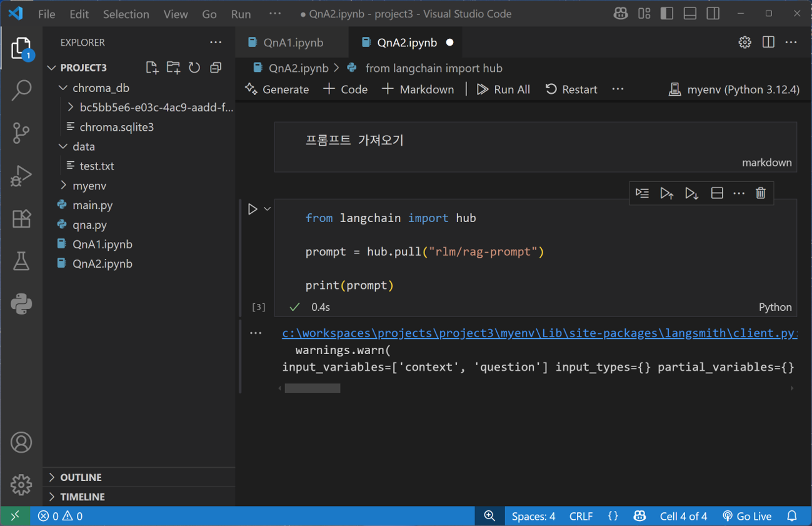Screen dimensions: 812x526
Task: Open the Manage gear in activity bar
Action: (21, 485)
